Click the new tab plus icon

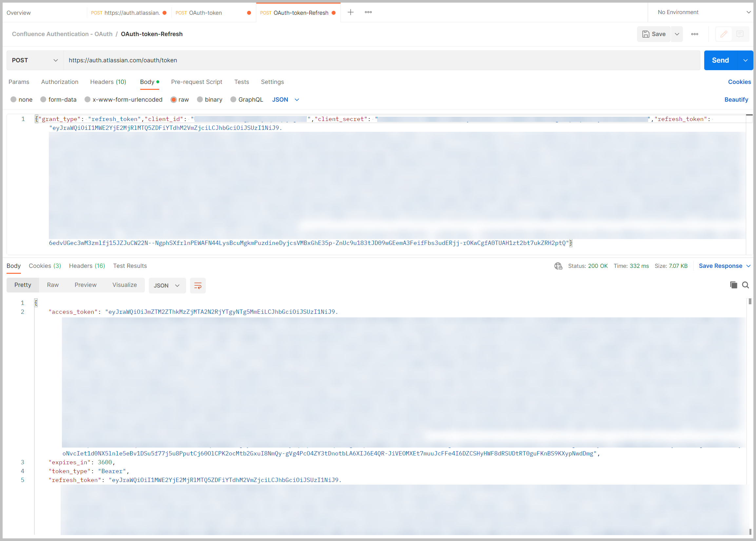(x=350, y=12)
